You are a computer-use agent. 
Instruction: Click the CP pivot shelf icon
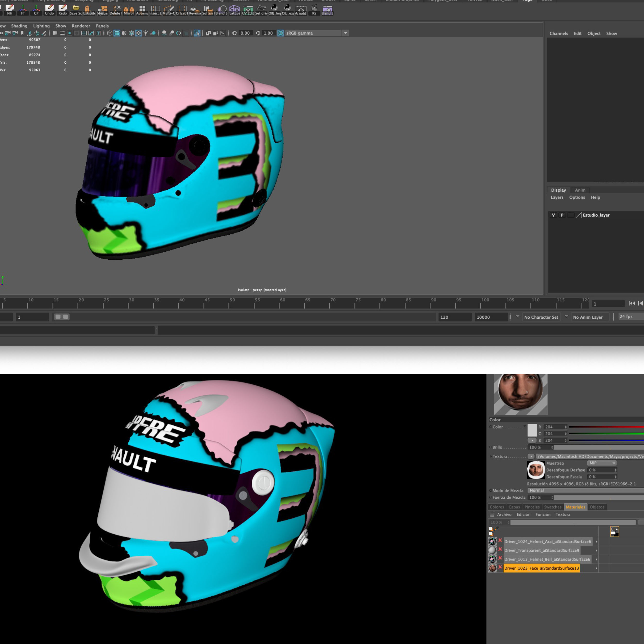[x=36, y=10]
